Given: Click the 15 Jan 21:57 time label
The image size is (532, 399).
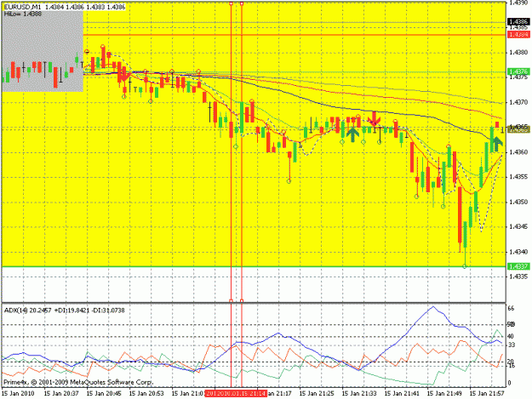Looking at the screenshot, I should [x=487, y=393].
